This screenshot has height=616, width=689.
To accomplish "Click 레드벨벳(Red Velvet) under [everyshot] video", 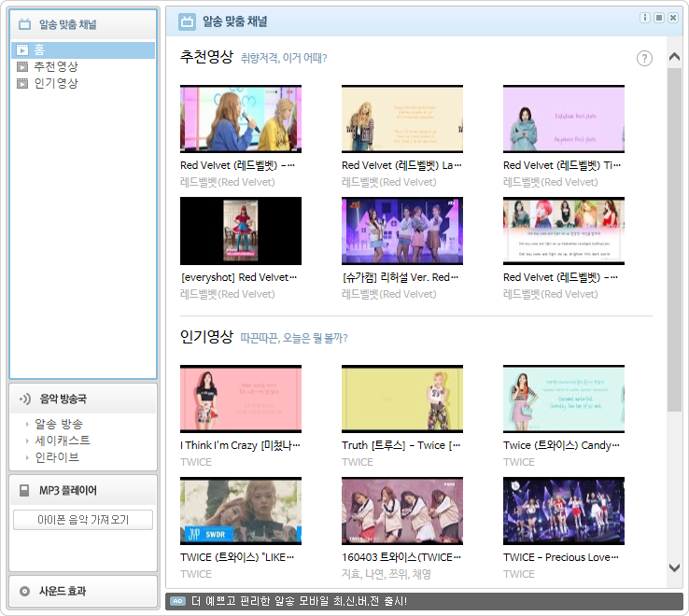I will coord(228,294).
